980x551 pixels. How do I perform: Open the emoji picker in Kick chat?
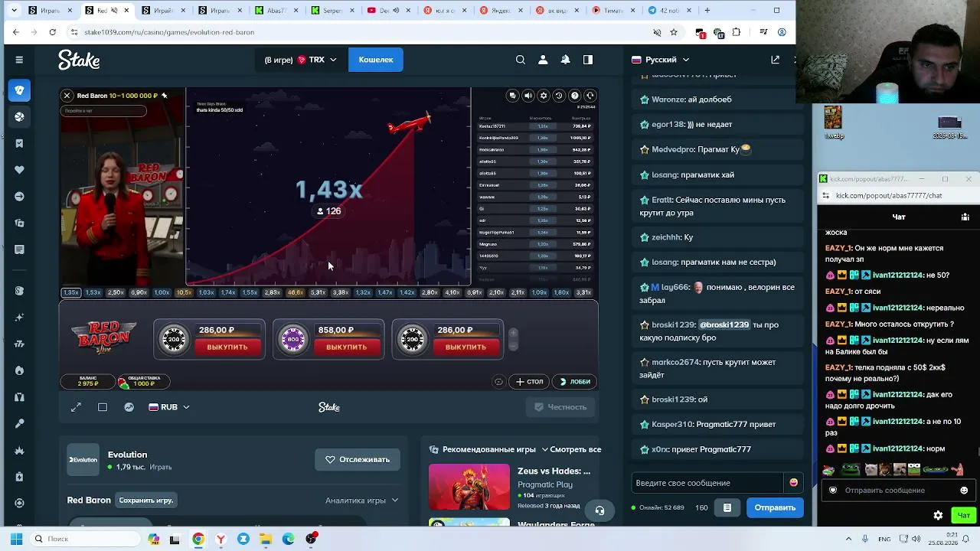[x=964, y=491]
